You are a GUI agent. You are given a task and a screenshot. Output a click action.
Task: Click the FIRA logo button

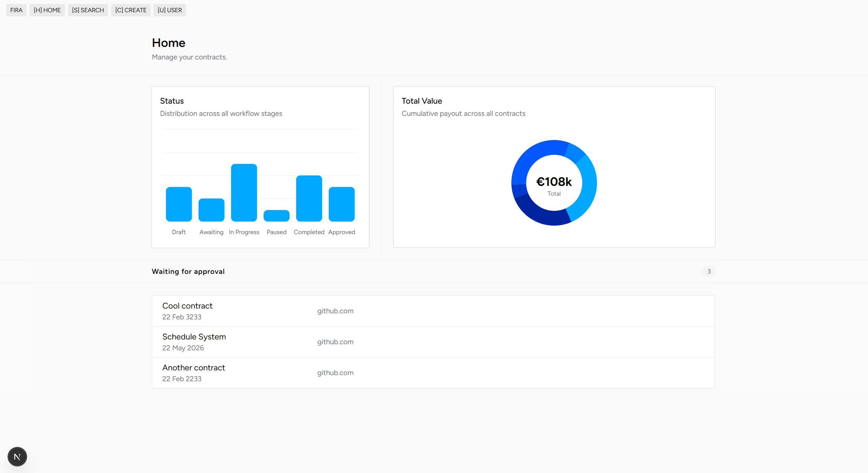click(16, 10)
